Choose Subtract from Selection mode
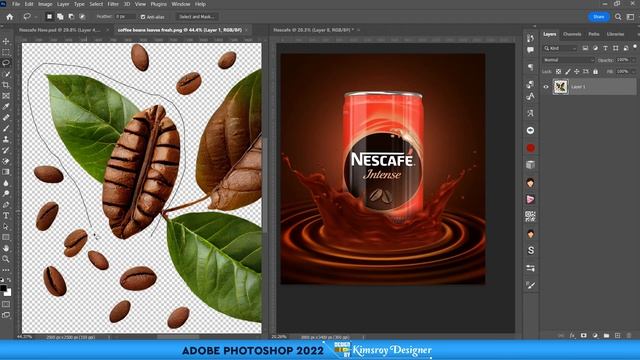 (x=71, y=17)
